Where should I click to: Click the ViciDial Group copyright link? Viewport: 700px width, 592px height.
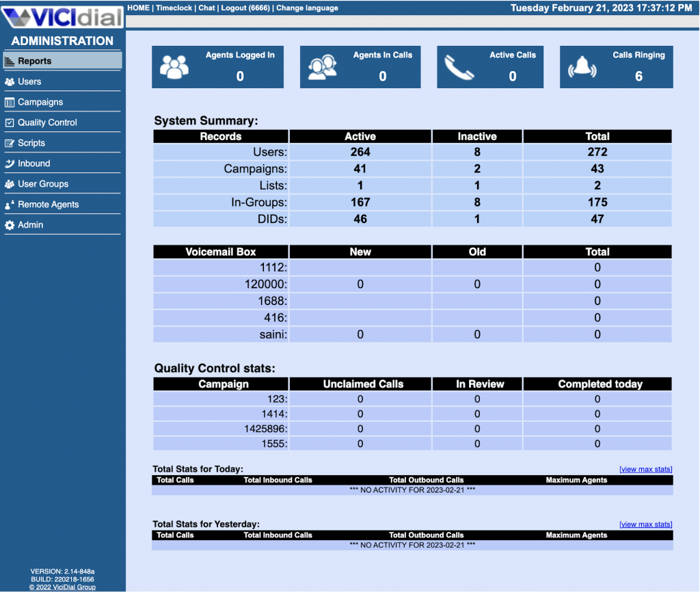(62, 587)
